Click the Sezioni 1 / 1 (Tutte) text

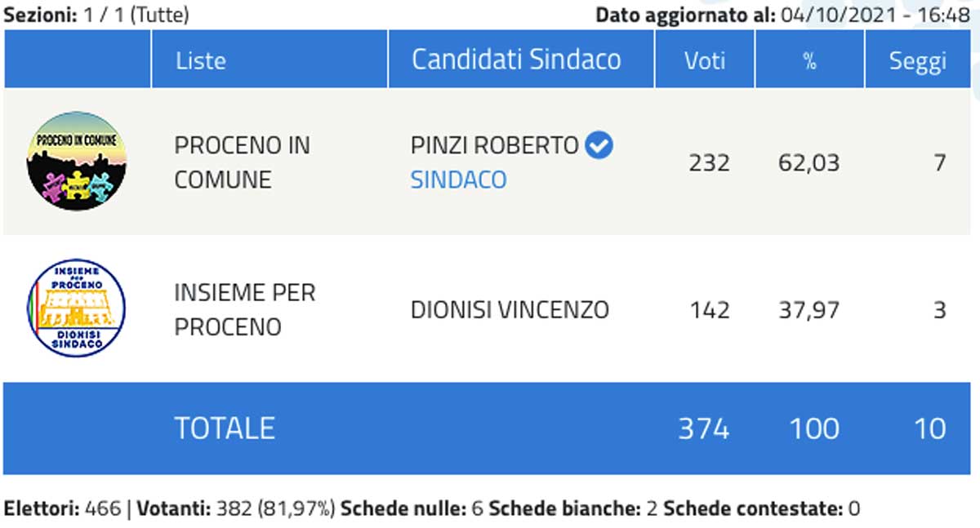96,15
